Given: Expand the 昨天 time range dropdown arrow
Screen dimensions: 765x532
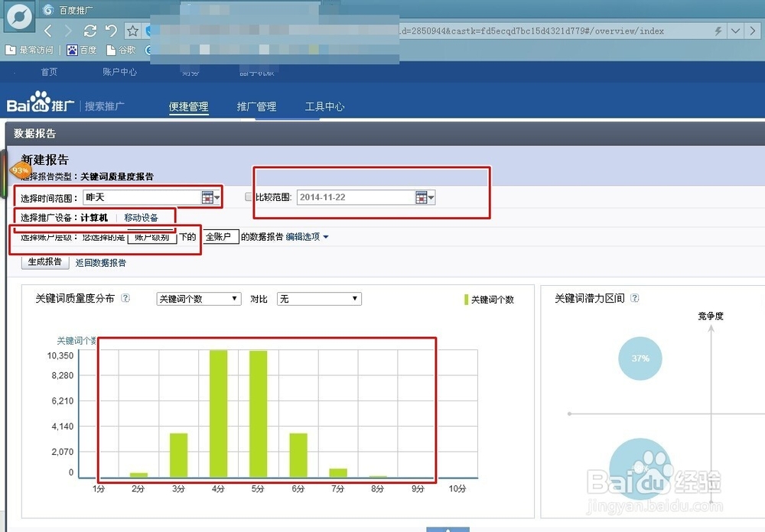Looking at the screenshot, I should click(217, 197).
